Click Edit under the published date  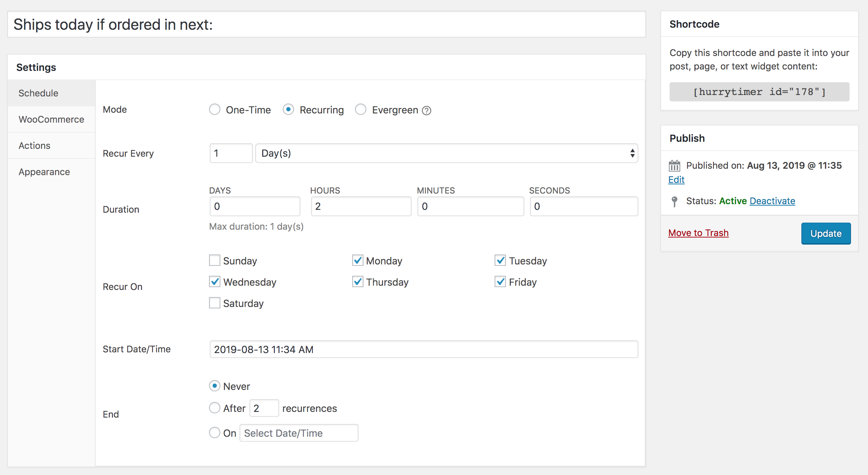click(x=676, y=180)
